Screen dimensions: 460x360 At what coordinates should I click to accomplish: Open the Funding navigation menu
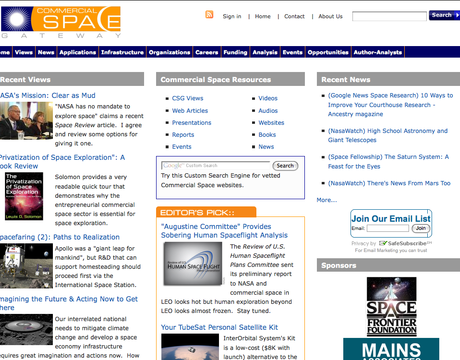click(235, 52)
